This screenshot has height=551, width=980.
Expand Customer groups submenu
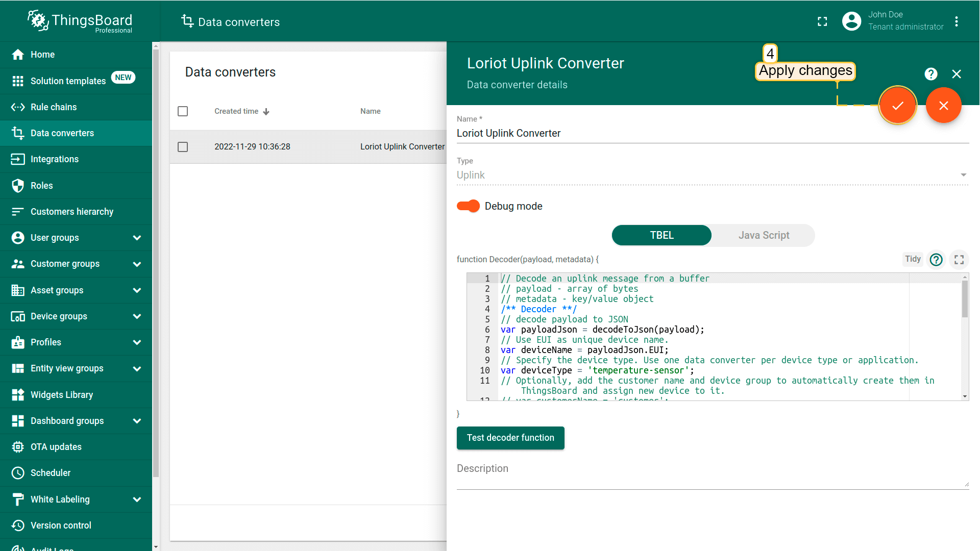click(137, 264)
